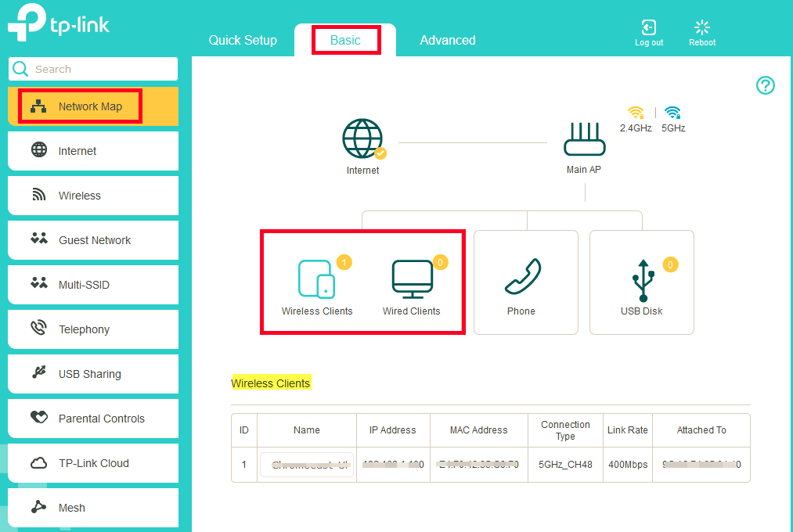Click the Wired Clients label
This screenshot has width=793, height=532.
pyautogui.click(x=412, y=311)
